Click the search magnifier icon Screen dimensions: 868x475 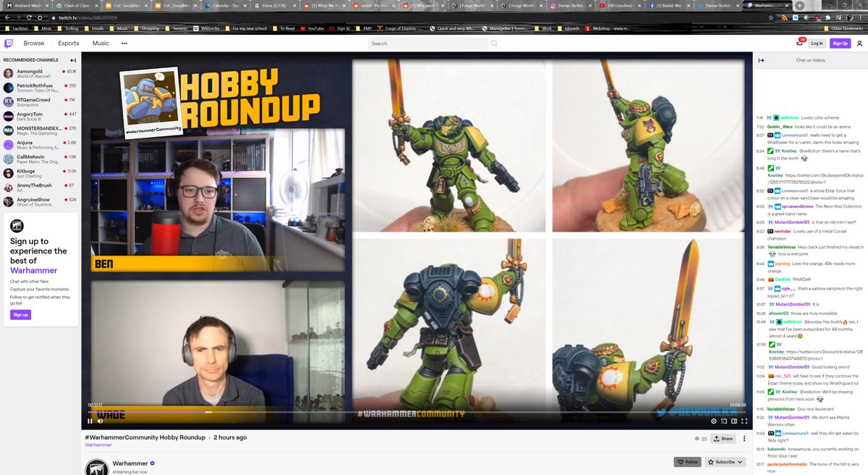point(494,43)
